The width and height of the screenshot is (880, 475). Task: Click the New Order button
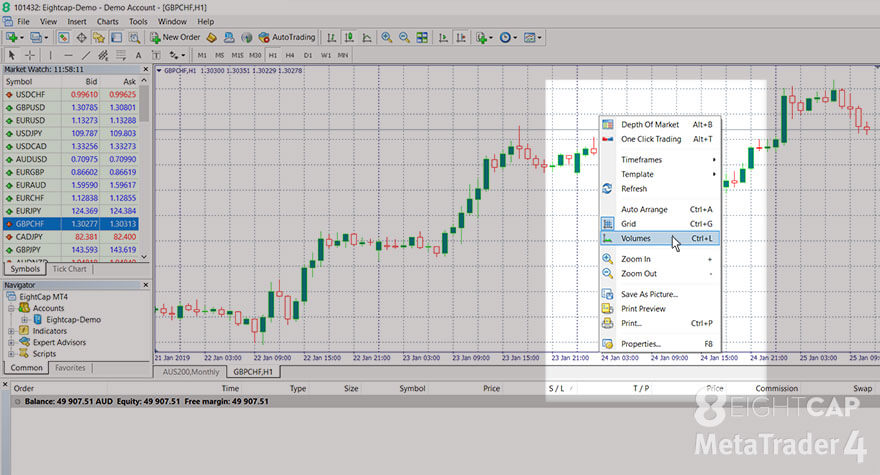[x=175, y=38]
